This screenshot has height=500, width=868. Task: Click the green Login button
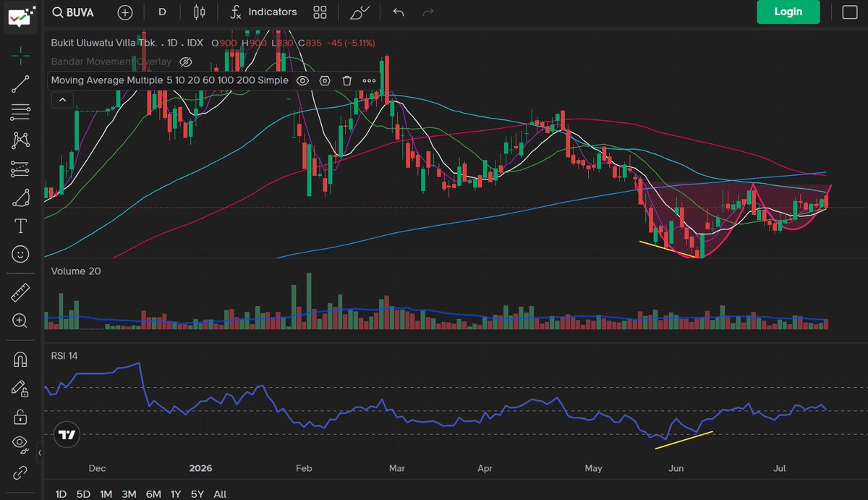[x=788, y=12]
